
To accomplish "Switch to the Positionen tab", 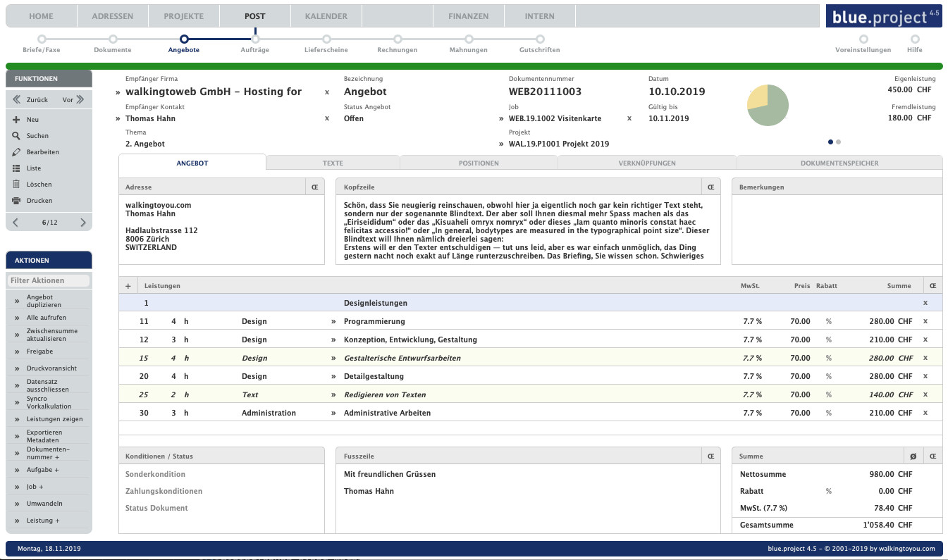I will click(478, 163).
